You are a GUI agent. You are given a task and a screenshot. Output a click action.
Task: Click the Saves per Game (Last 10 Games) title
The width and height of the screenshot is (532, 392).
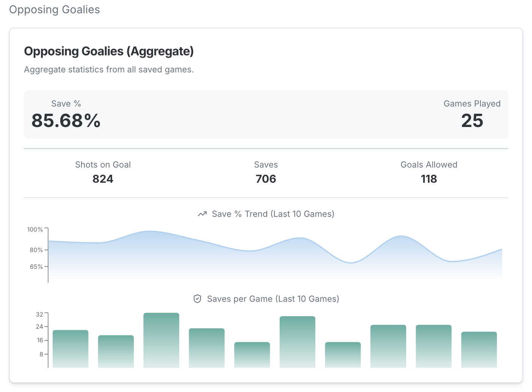(273, 299)
